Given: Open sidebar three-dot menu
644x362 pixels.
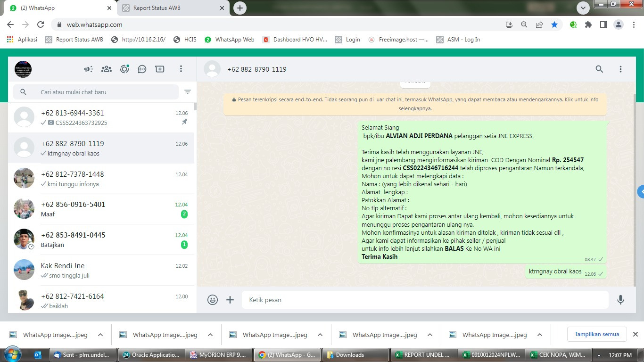Looking at the screenshot, I should point(181,69).
